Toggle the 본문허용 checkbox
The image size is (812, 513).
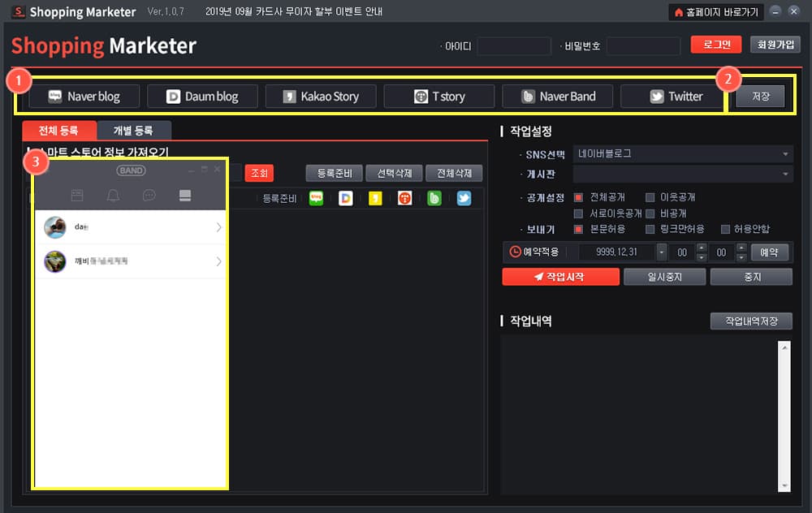[x=578, y=229]
